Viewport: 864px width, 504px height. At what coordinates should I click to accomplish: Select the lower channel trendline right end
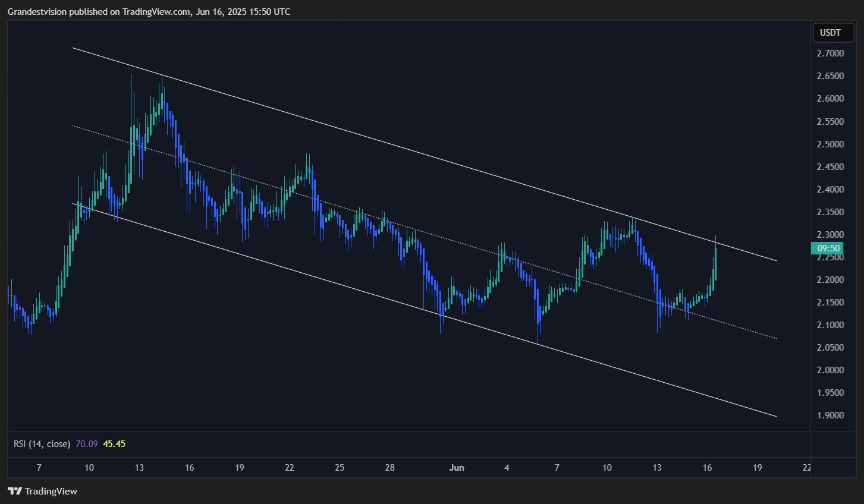click(x=775, y=415)
